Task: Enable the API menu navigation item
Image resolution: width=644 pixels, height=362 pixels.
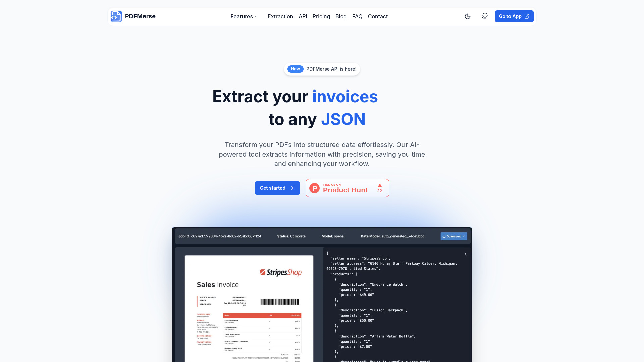Action: coord(303,16)
